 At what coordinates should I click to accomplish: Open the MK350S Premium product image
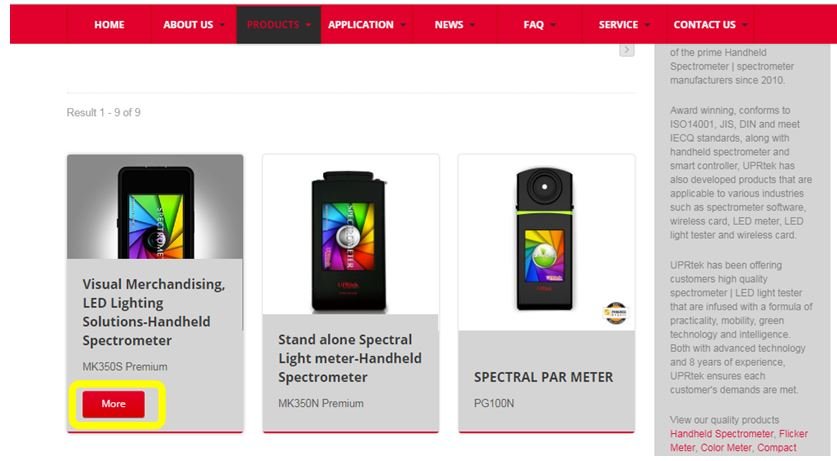(155, 207)
